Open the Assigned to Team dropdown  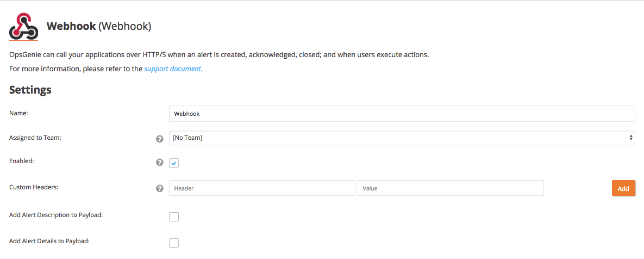click(402, 138)
